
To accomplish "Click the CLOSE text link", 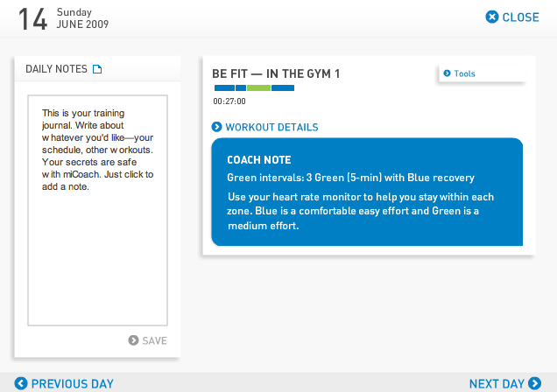I will (x=520, y=17).
